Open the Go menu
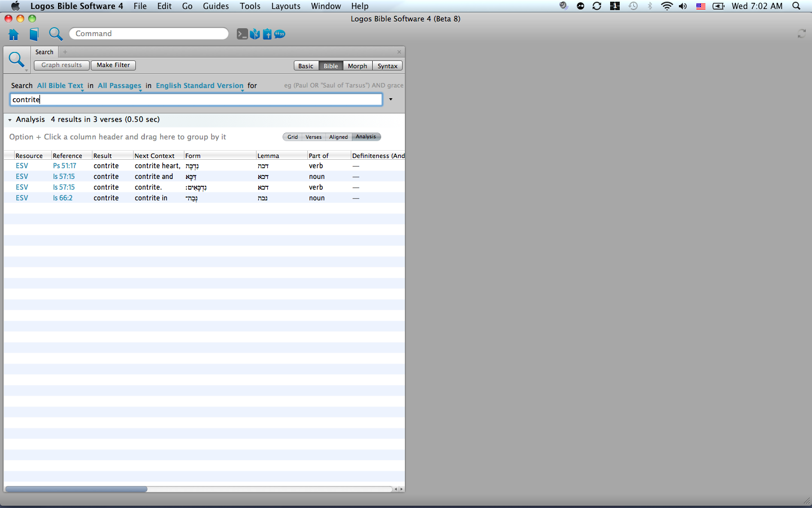This screenshot has width=812, height=508. (x=187, y=6)
